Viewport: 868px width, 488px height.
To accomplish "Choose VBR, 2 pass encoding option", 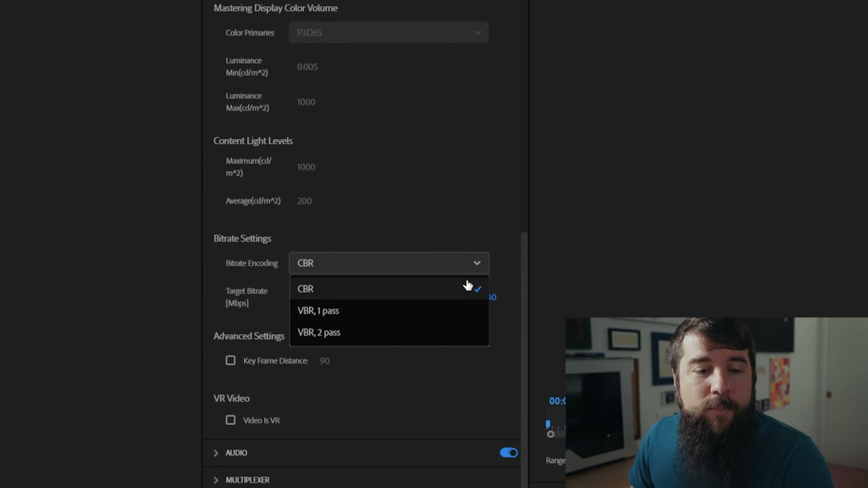I will point(389,332).
